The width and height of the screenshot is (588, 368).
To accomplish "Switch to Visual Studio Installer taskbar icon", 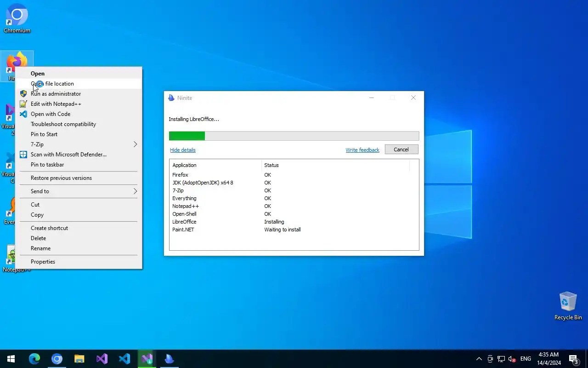I will pyautogui.click(x=147, y=359).
